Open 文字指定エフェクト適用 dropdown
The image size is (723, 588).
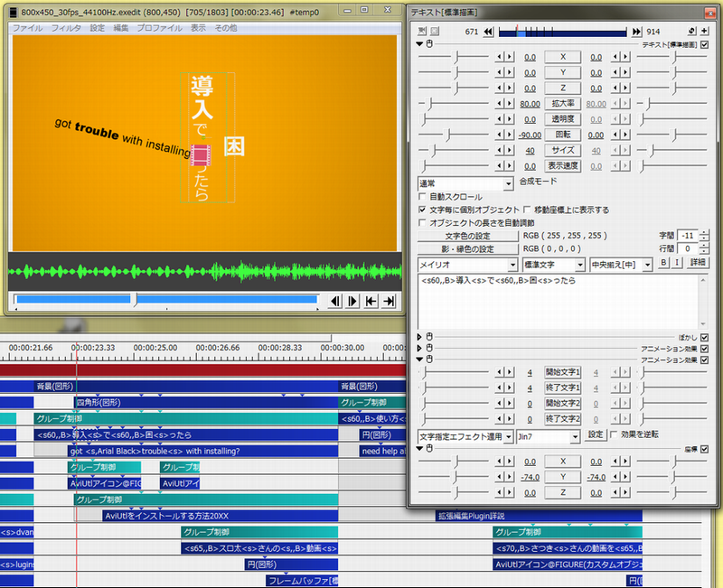465,436
